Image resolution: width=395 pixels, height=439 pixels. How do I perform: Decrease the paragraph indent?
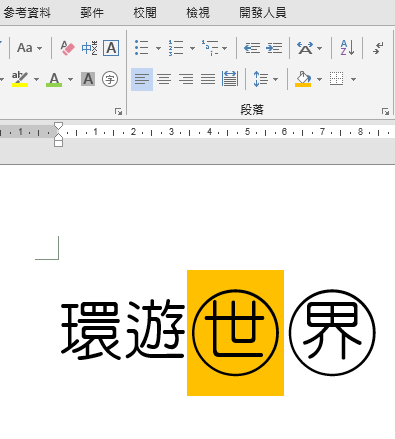click(252, 48)
